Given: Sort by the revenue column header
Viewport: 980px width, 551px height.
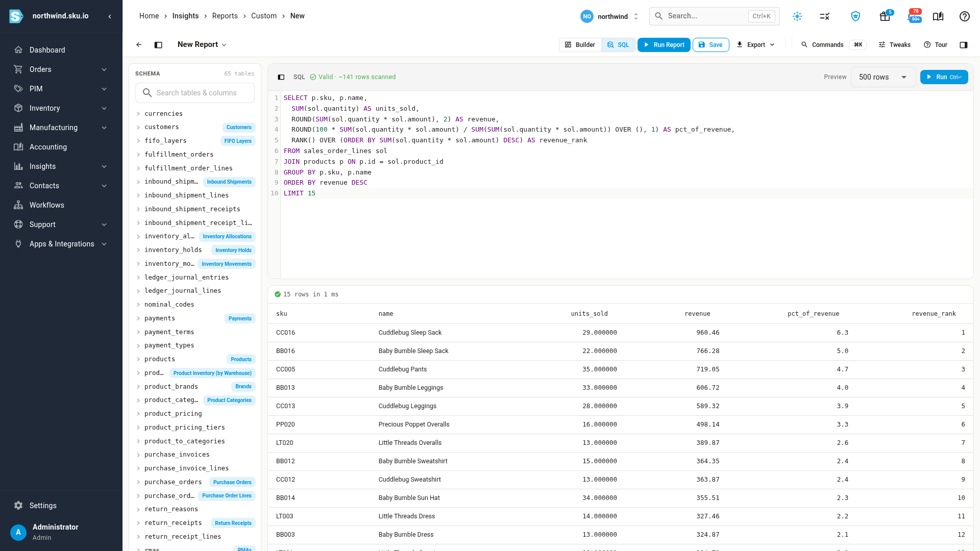Looking at the screenshot, I should [x=697, y=314].
